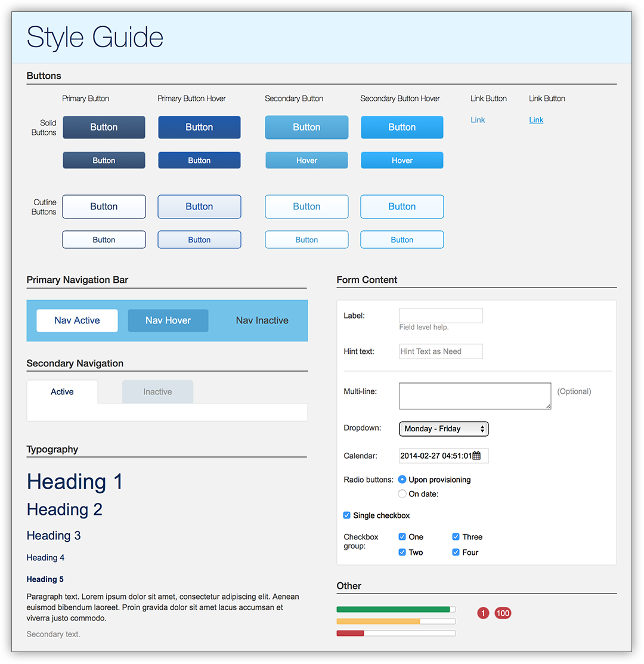Select the "Upon provisioning" radio button
The height and width of the screenshot is (664, 644).
[x=402, y=479]
